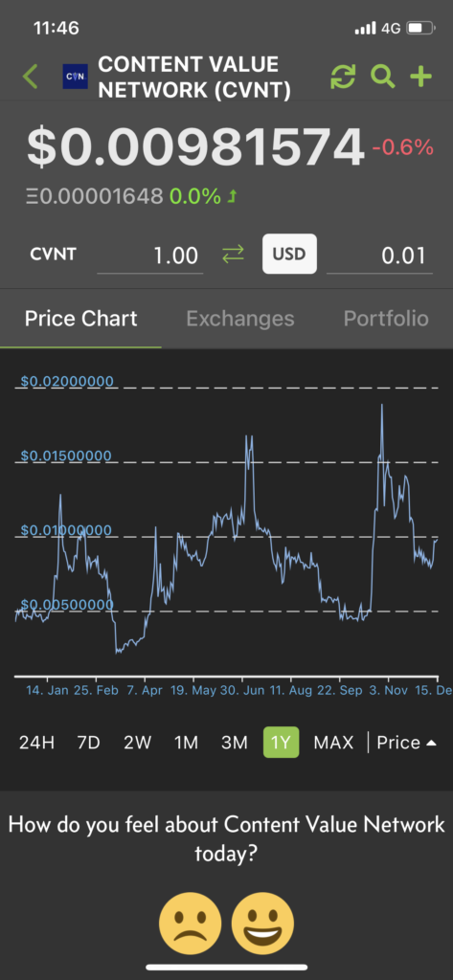Select the happy face emoji
The width and height of the screenshot is (453, 980).
pos(262,923)
